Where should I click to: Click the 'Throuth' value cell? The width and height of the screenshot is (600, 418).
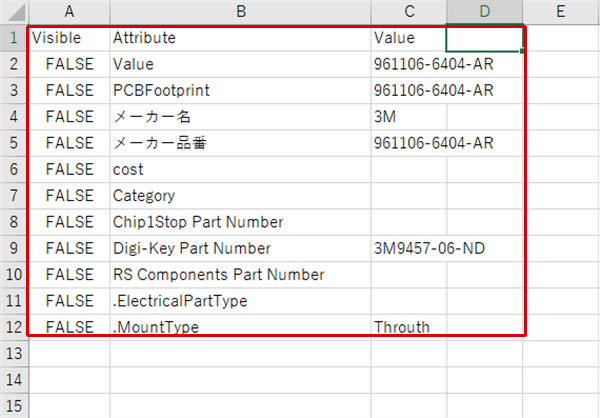pyautogui.click(x=409, y=327)
